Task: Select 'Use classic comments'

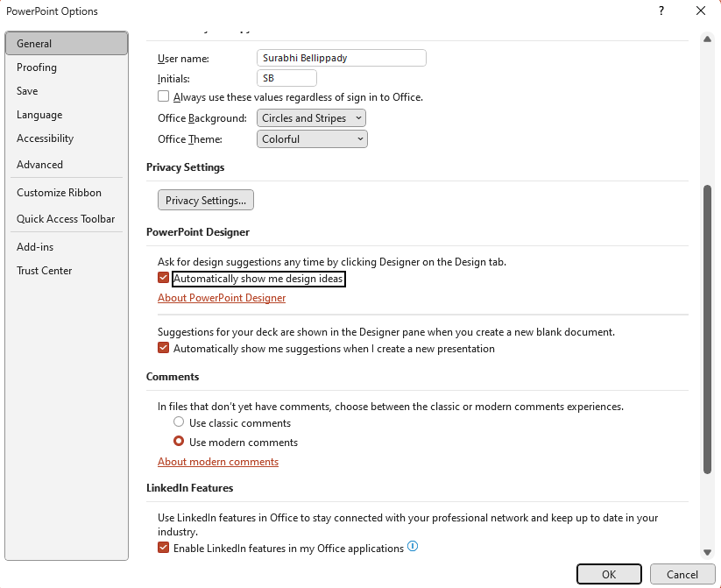Action: pos(178,422)
